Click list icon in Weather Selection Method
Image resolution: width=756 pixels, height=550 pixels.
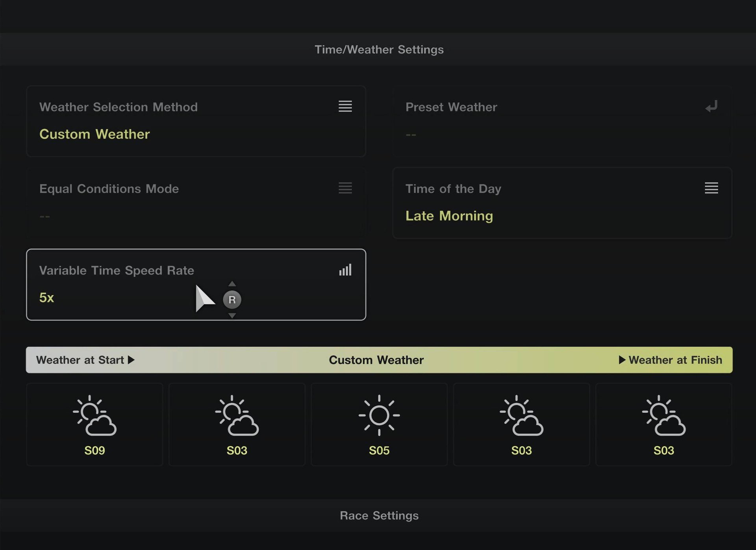point(345,106)
